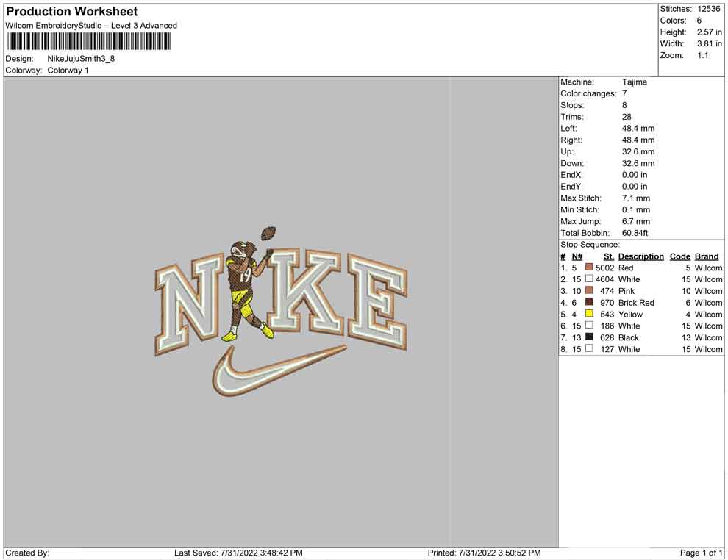
Task: Click the Brick Red 970 color swatch
Action: (x=589, y=302)
